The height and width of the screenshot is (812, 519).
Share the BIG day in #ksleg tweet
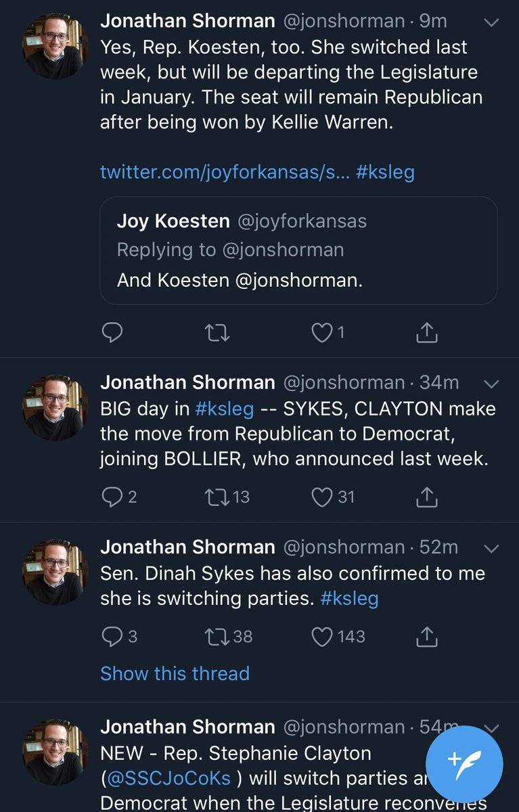[427, 497]
